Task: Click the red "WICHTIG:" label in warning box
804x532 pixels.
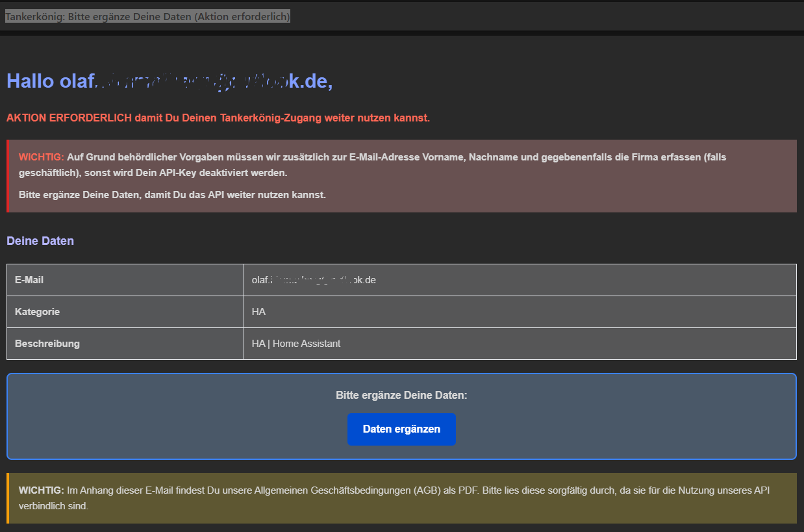Action: point(41,157)
